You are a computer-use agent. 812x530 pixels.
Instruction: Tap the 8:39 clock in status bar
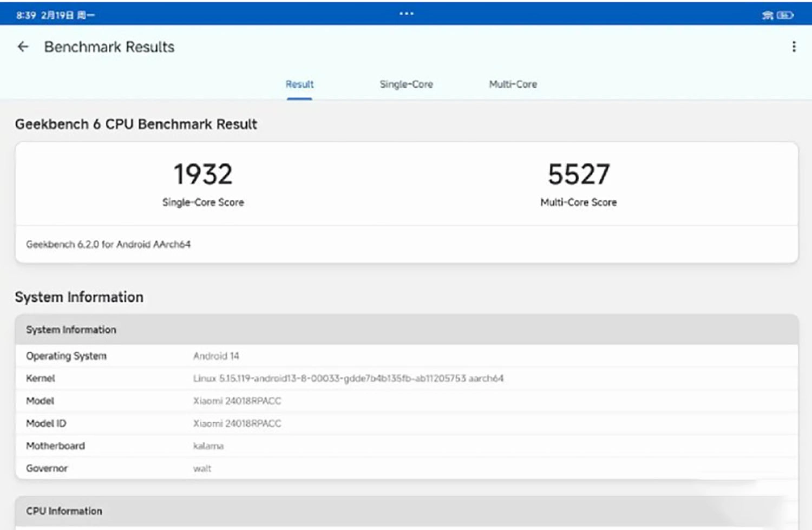click(25, 15)
